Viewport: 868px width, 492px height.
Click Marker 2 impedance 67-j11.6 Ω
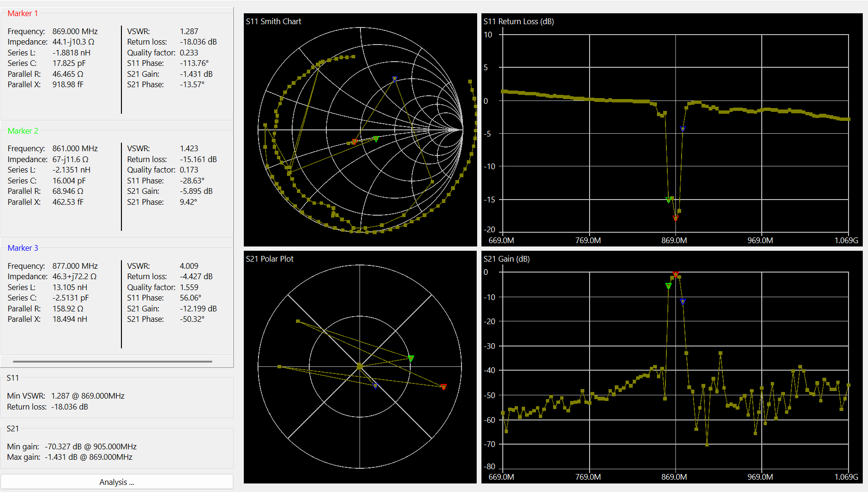point(70,159)
